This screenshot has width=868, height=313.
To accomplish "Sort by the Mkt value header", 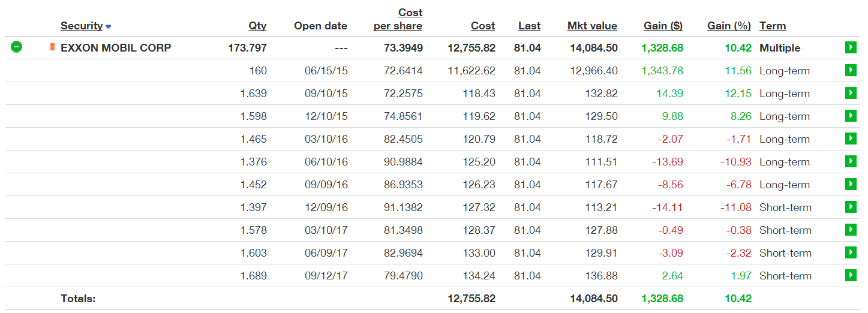I will (x=592, y=26).
